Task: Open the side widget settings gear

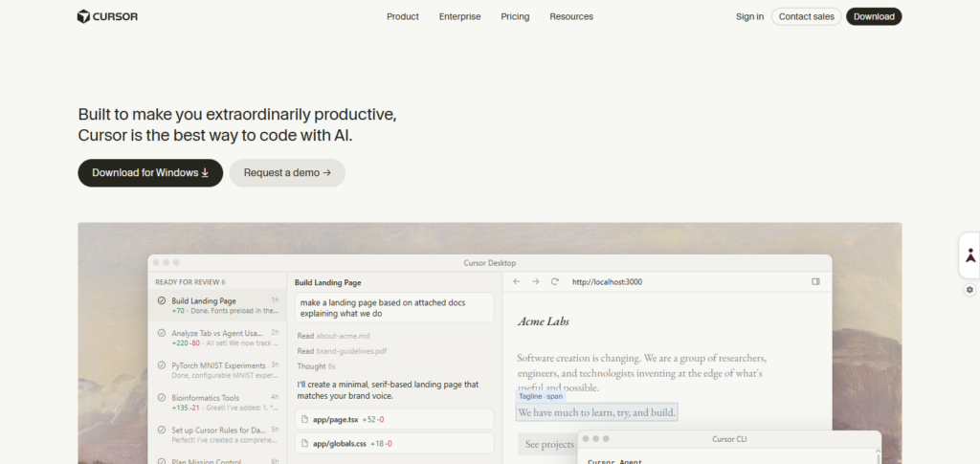Action: (969, 290)
